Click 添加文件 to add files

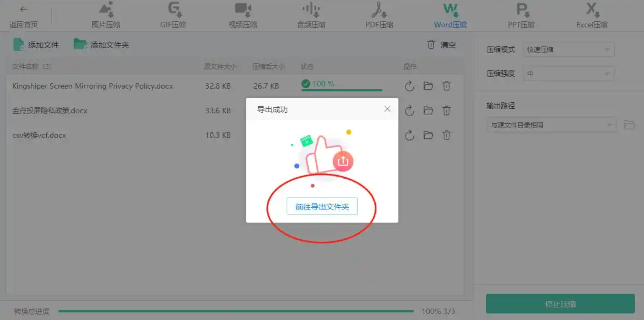point(36,45)
